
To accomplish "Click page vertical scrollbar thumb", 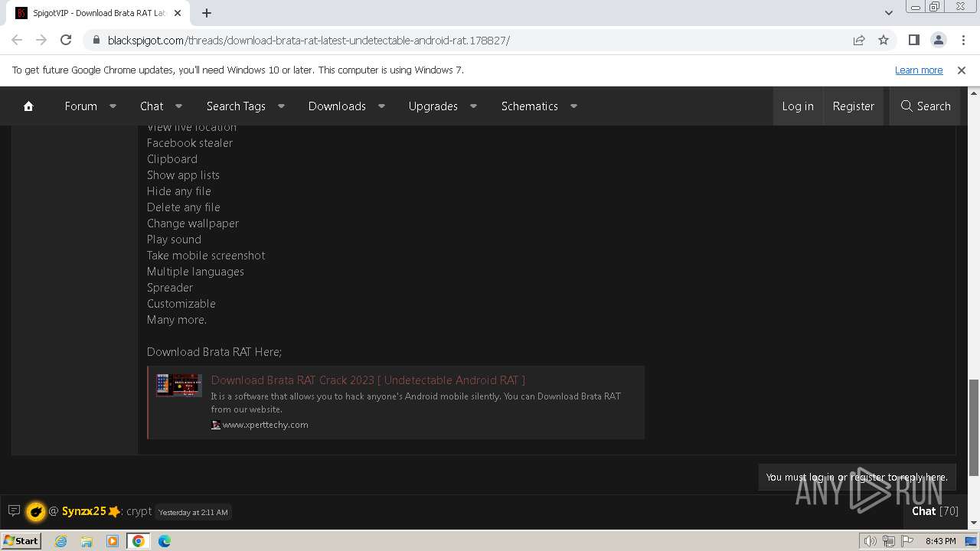I will point(973,427).
